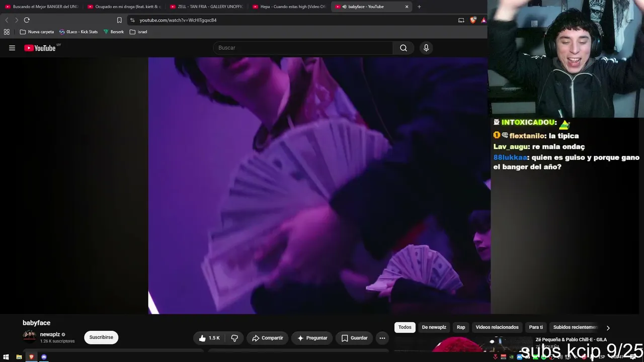Switch to 'Ocupado en mi droga' tab

click(x=124, y=7)
